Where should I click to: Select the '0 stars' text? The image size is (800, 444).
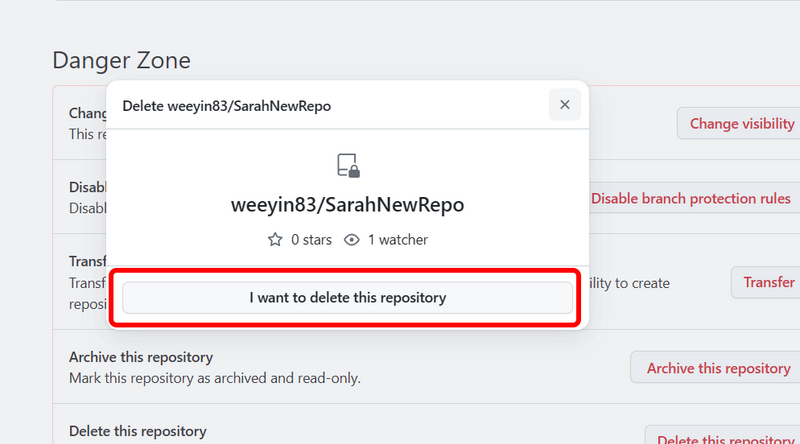click(311, 240)
